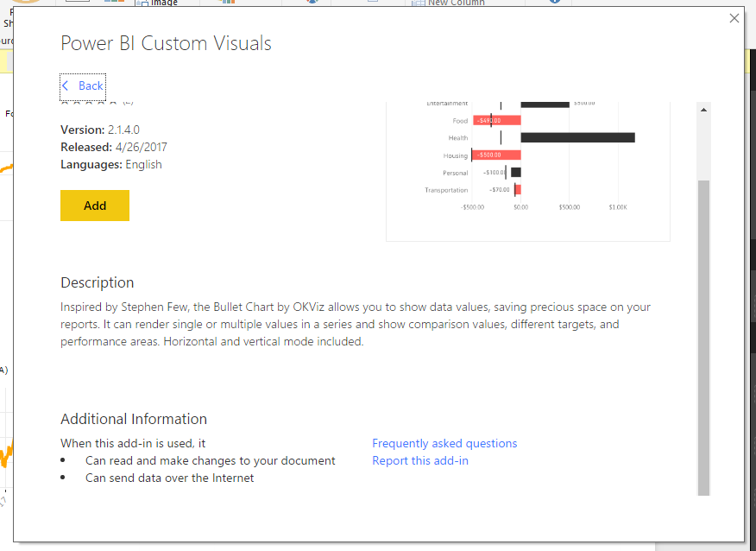Click the yellow Add button
This screenshot has width=756, height=551.
click(x=95, y=206)
